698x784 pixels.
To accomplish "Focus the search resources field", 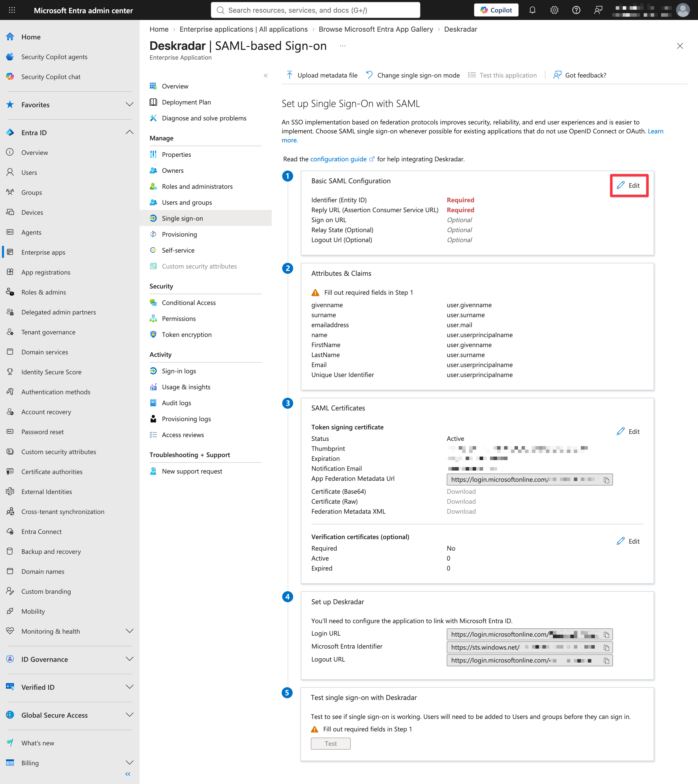I will [x=315, y=10].
